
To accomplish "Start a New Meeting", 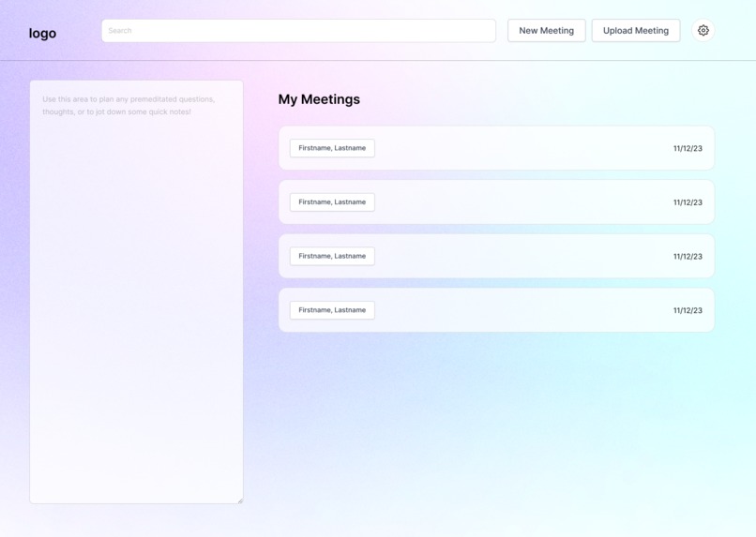I will coord(546,31).
